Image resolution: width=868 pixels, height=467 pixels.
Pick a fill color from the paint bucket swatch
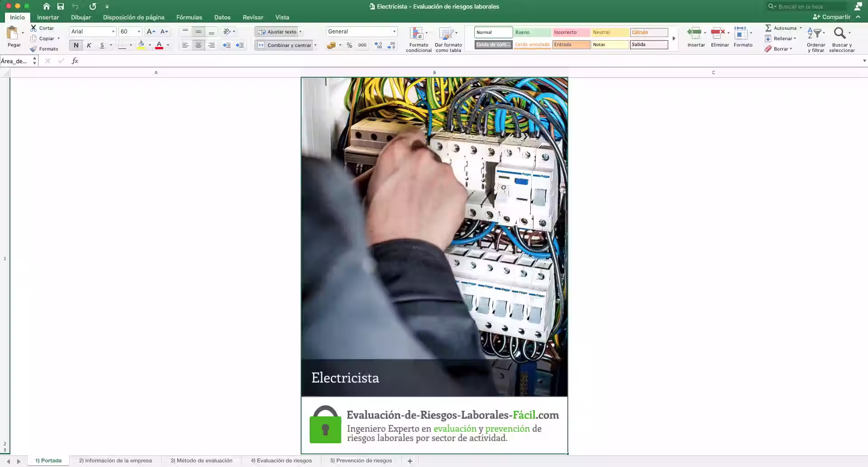(x=142, y=45)
